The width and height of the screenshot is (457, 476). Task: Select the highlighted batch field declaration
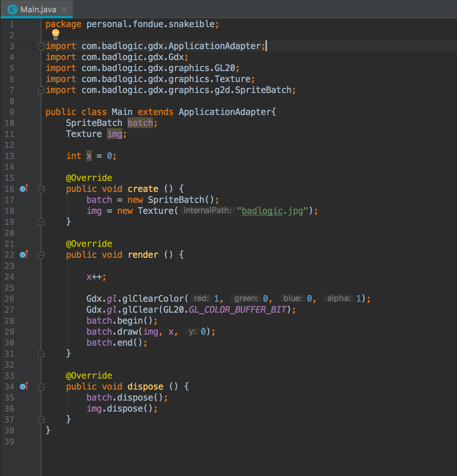140,123
